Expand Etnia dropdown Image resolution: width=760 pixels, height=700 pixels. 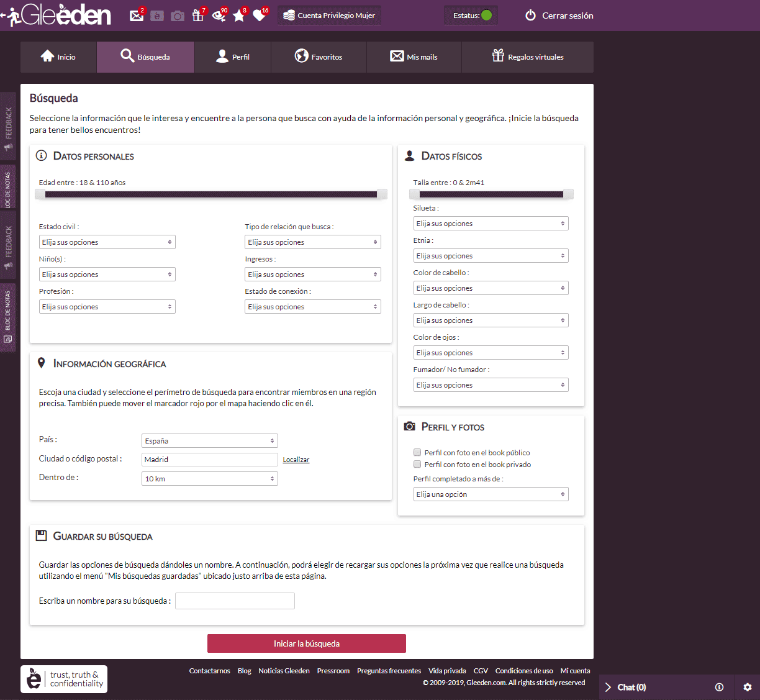coord(491,256)
